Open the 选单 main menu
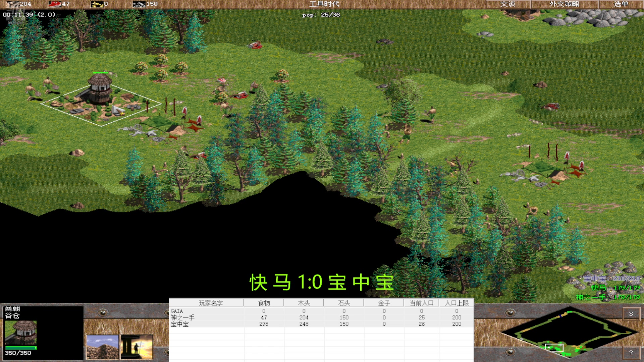The image size is (644, 362). (621, 4)
